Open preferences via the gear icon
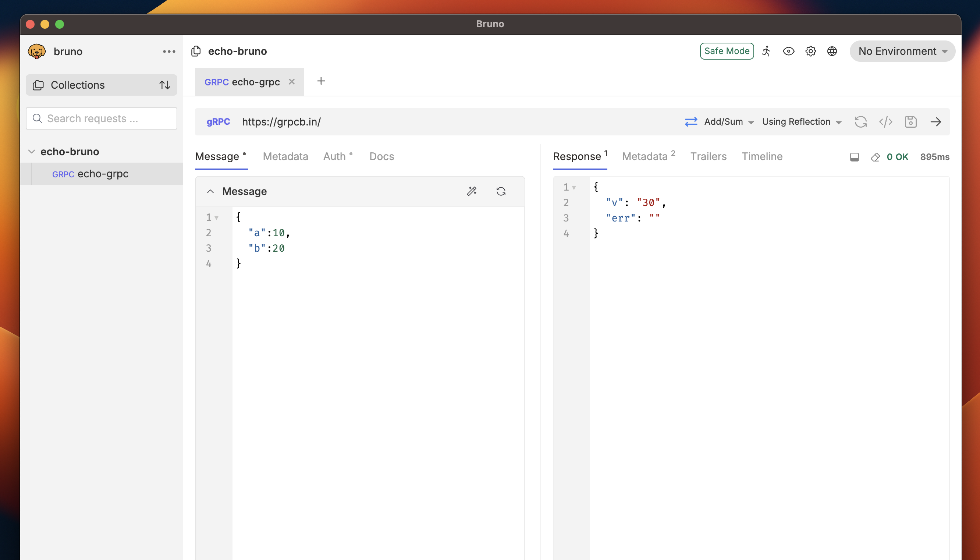980x560 pixels. [810, 51]
